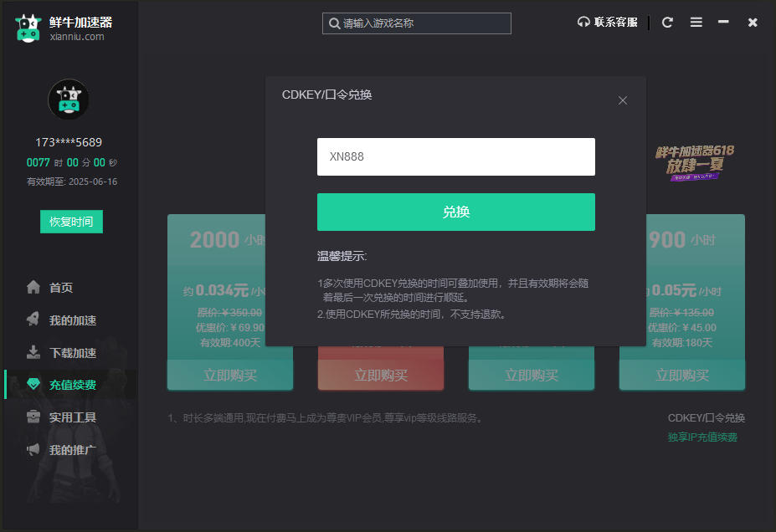Click the remaining time 0077 时 00 分 00 秒
The width and height of the screenshot is (776, 532).
72,162
